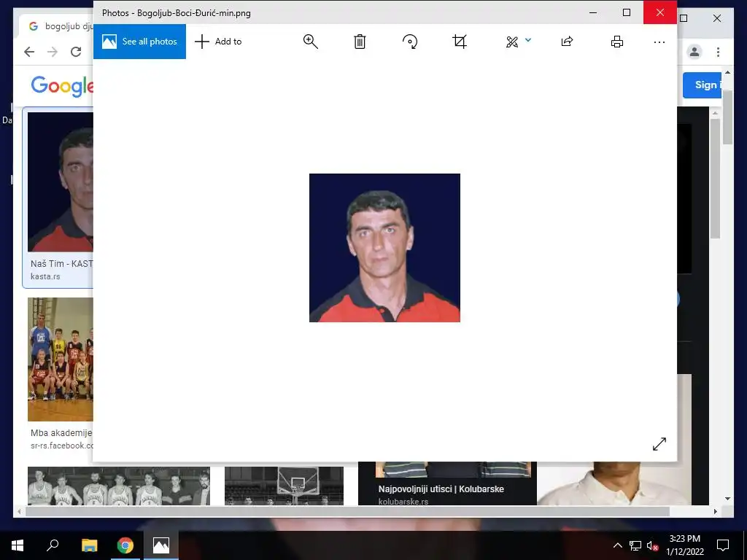Click See all photos button
The height and width of the screenshot is (560, 747).
click(x=139, y=42)
